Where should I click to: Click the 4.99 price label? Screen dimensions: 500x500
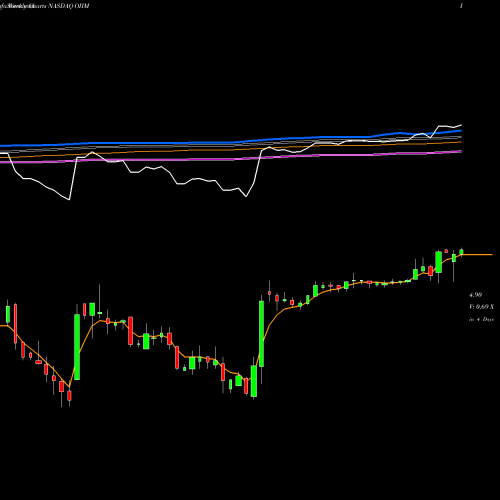click(x=475, y=295)
